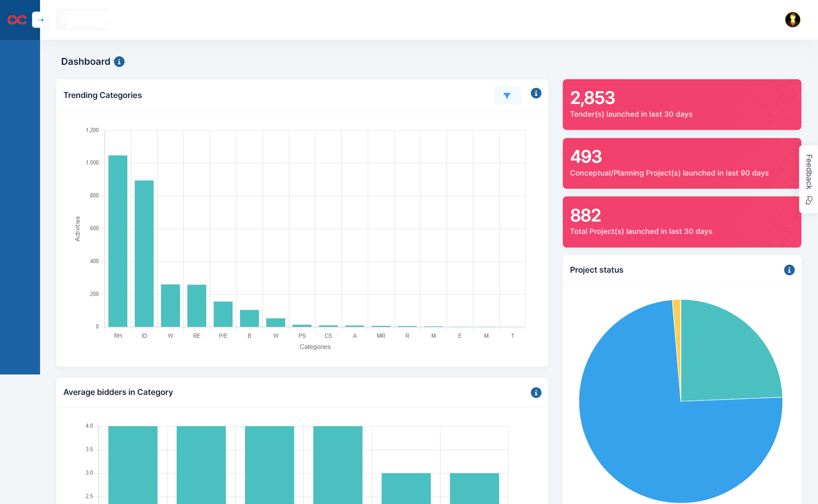Open the 2,853 Tenders launched card
818x504 pixels.
pos(682,104)
